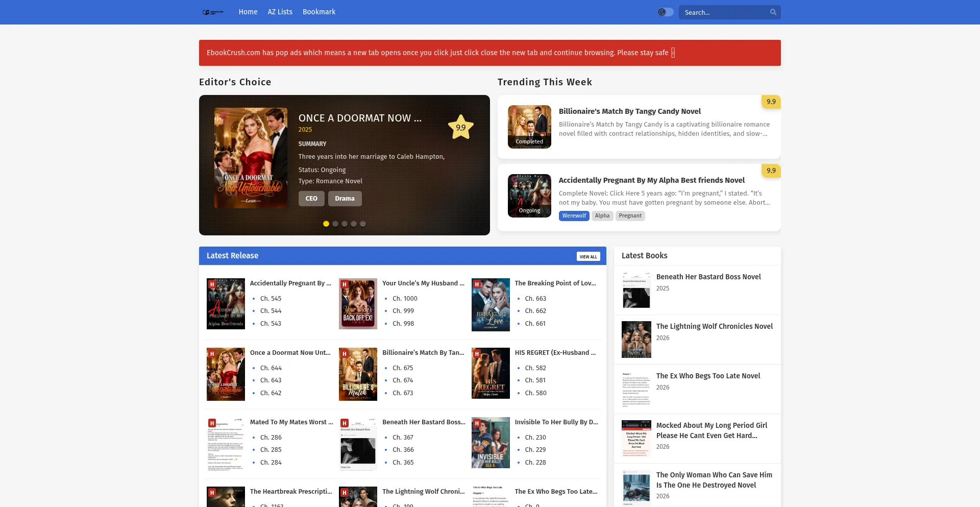The height and width of the screenshot is (507, 980).
Task: Open Ch. 1000 of Your Uncle's My Husband
Action: pos(405,299)
